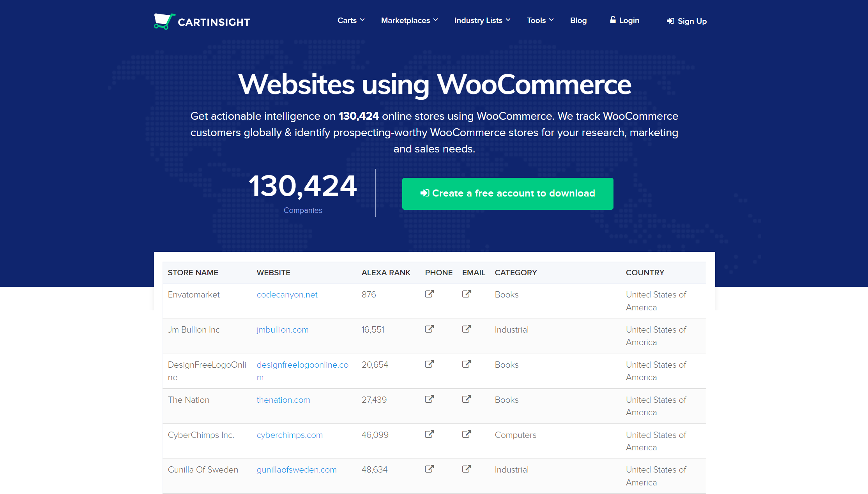Select the CyberChimps Inc. store name

tap(201, 435)
